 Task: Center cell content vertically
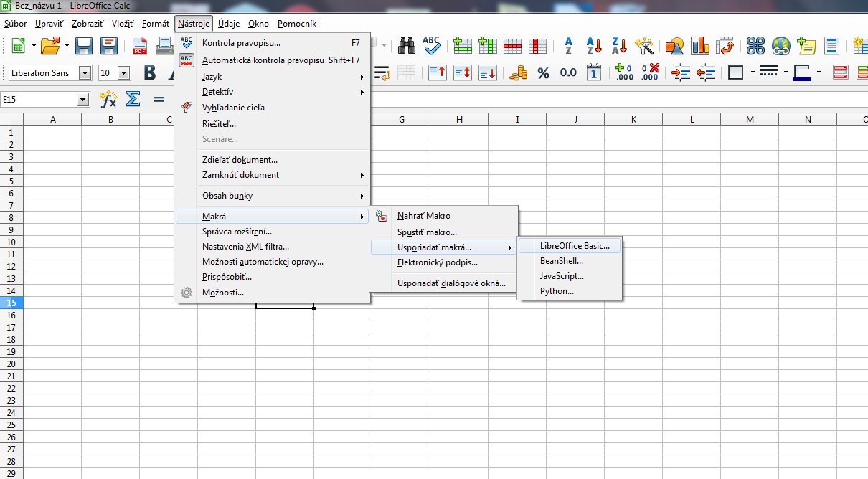pyautogui.click(x=463, y=72)
